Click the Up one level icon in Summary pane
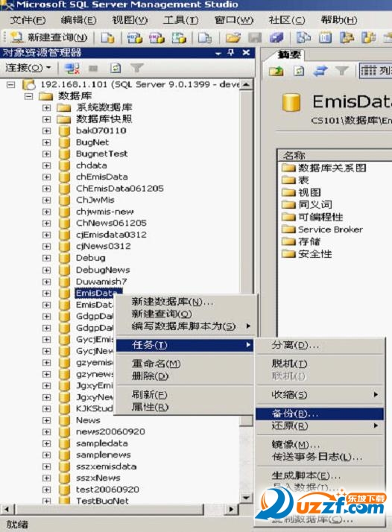Viewport: 392px width, 532px height. point(276,71)
